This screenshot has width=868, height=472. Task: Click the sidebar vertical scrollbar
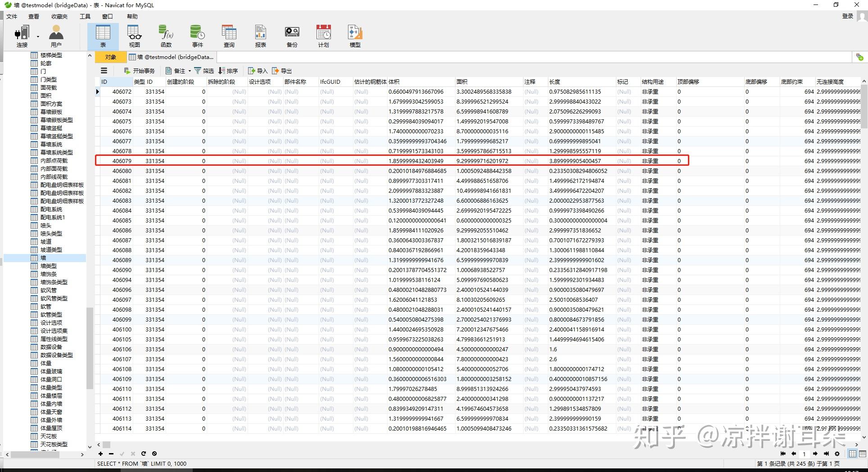click(x=90, y=349)
